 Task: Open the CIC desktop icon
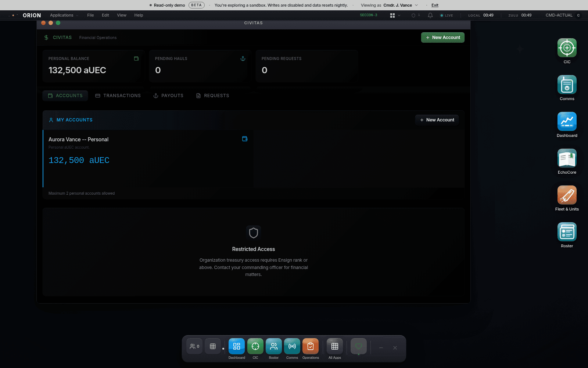pyautogui.click(x=567, y=48)
